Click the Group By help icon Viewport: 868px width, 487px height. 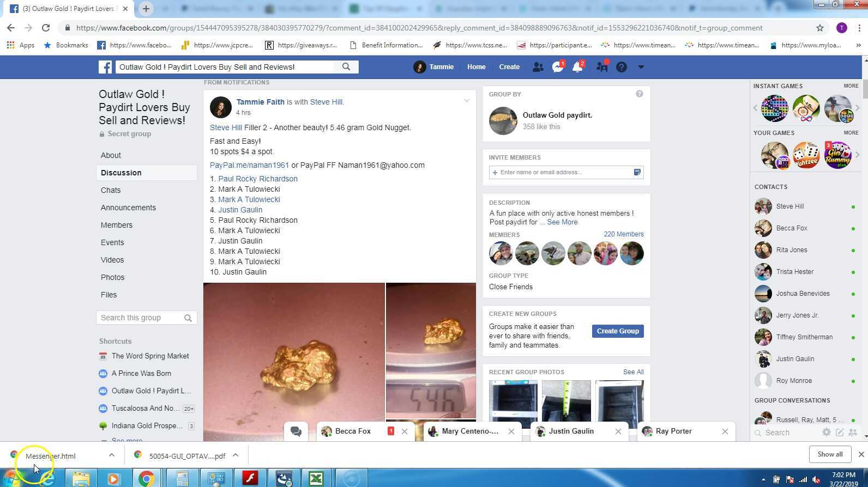coord(639,94)
